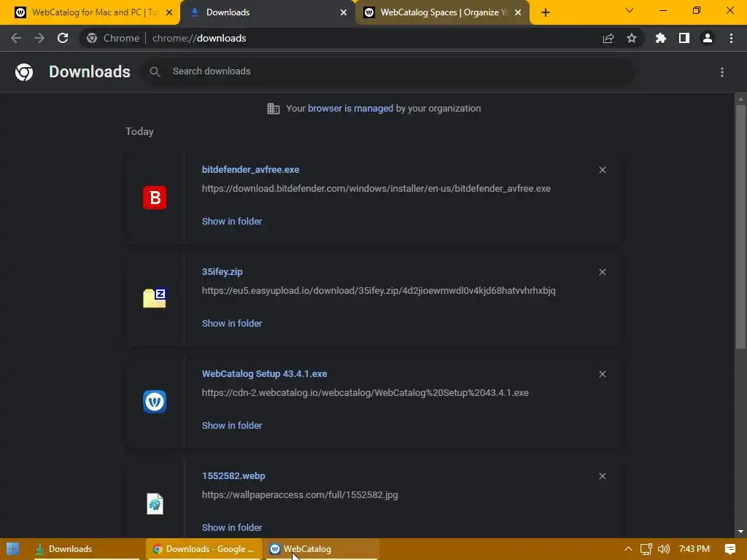Click the browser forward arrow
This screenshot has height=560, width=747.
39,38
